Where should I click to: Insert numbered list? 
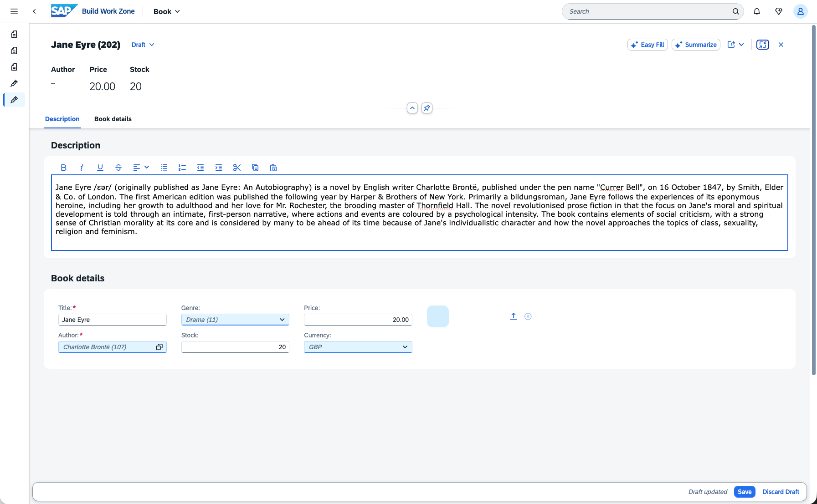[x=182, y=168]
